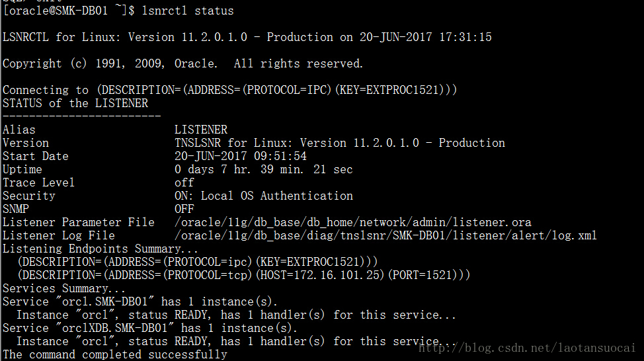Click the Copyright Oracle line
Viewport: 644px width, 361px height.
pos(182,63)
